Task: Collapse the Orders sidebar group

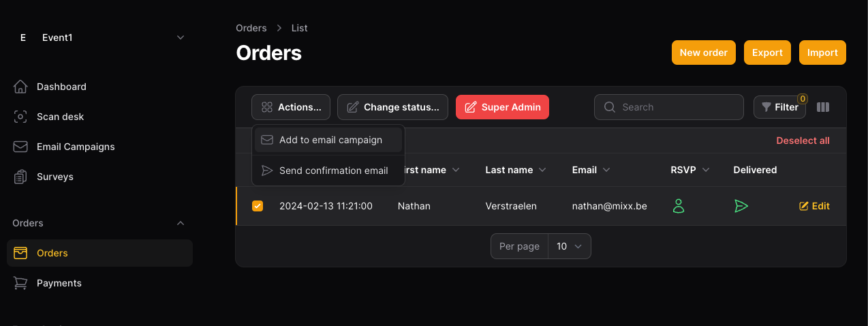Action: pyautogui.click(x=181, y=223)
